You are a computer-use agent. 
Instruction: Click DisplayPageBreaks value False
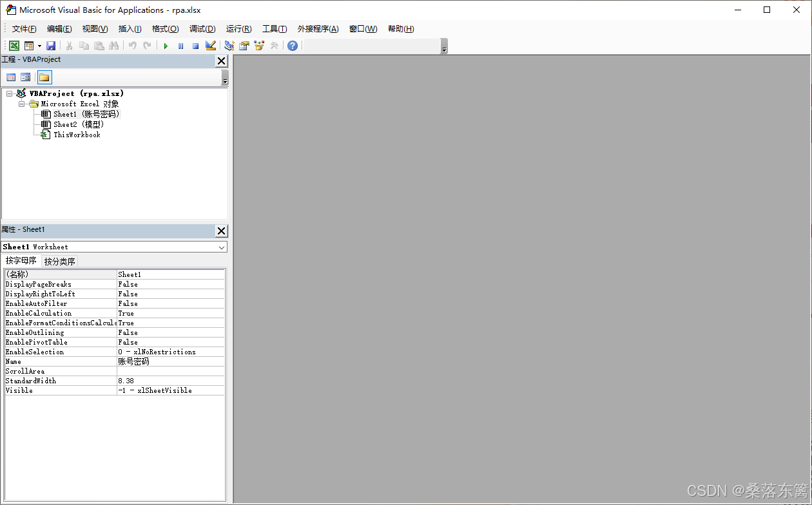pos(171,284)
